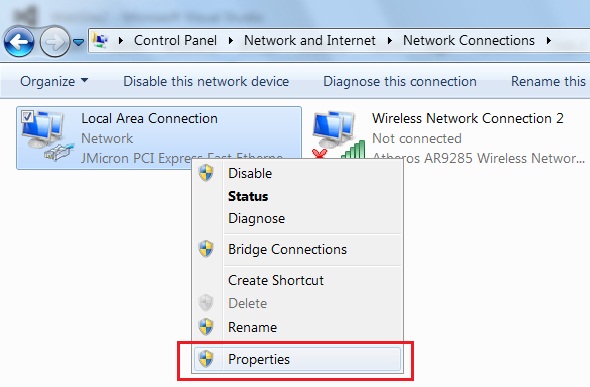This screenshot has width=590, height=387.
Task: Click Network and Internet breadcrumb
Action: click(310, 40)
